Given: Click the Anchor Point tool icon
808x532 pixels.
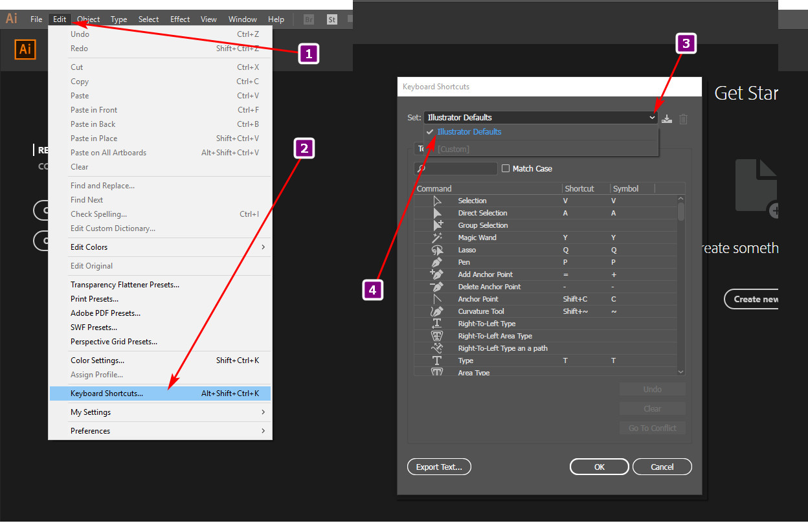Looking at the screenshot, I should pyautogui.click(x=437, y=299).
